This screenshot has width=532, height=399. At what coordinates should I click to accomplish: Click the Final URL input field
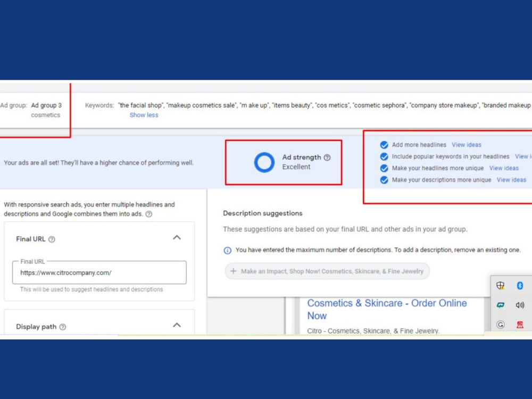pos(99,272)
